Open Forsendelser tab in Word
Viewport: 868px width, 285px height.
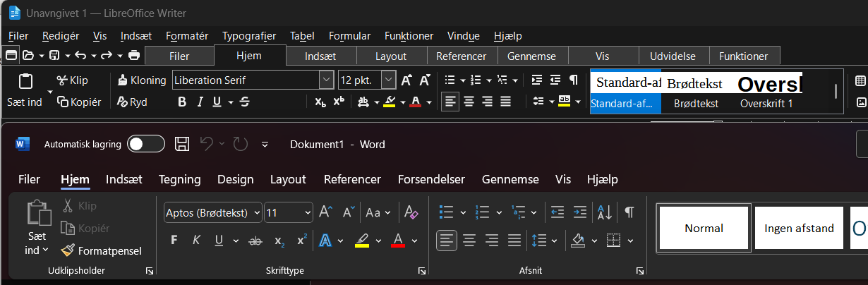pyautogui.click(x=431, y=179)
